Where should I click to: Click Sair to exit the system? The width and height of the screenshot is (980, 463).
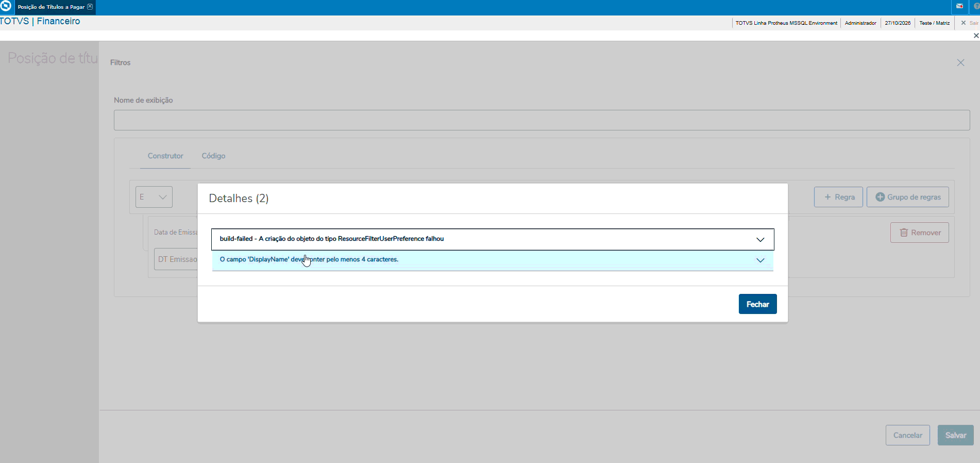tap(969, 23)
